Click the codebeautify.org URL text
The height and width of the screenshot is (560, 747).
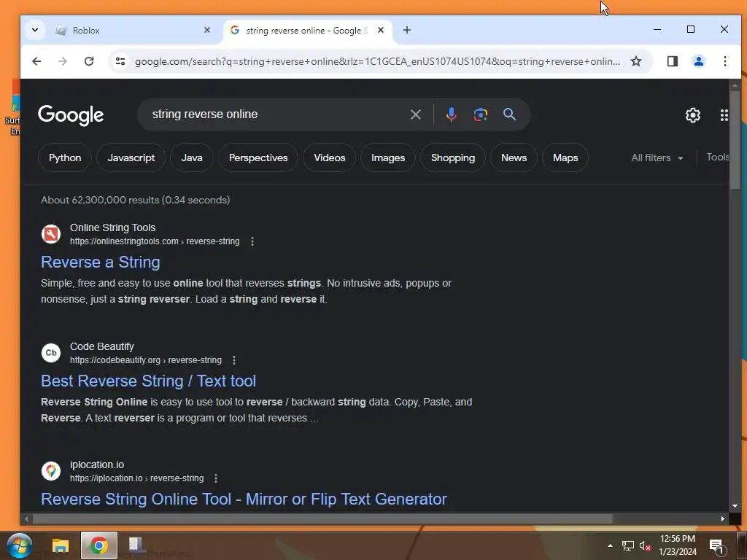pyautogui.click(x=146, y=360)
